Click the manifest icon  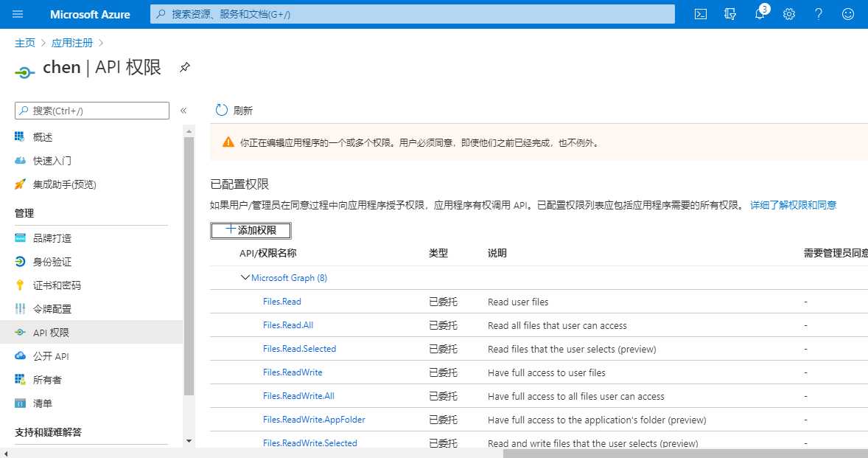pos(20,403)
